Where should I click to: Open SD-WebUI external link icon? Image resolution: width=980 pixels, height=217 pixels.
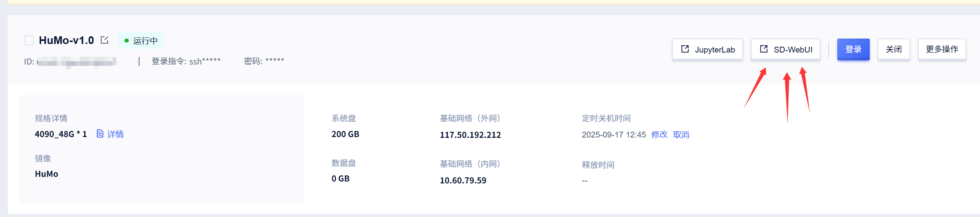(x=764, y=49)
